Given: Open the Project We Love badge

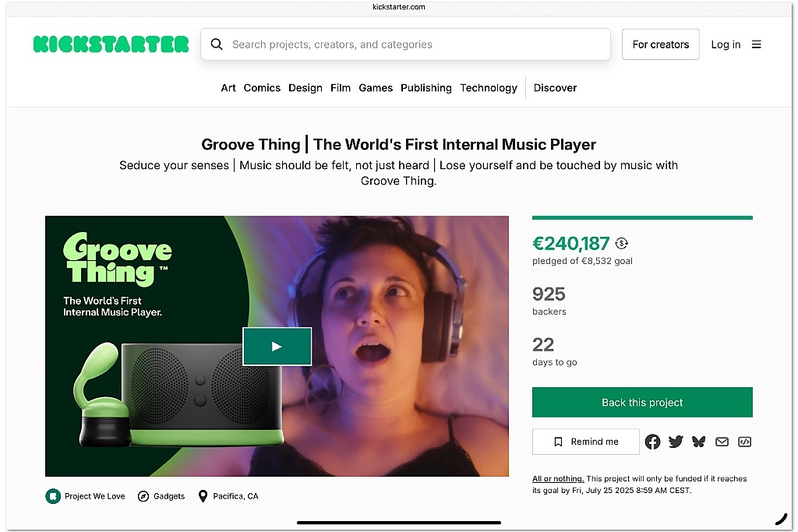Looking at the screenshot, I should click(x=85, y=496).
